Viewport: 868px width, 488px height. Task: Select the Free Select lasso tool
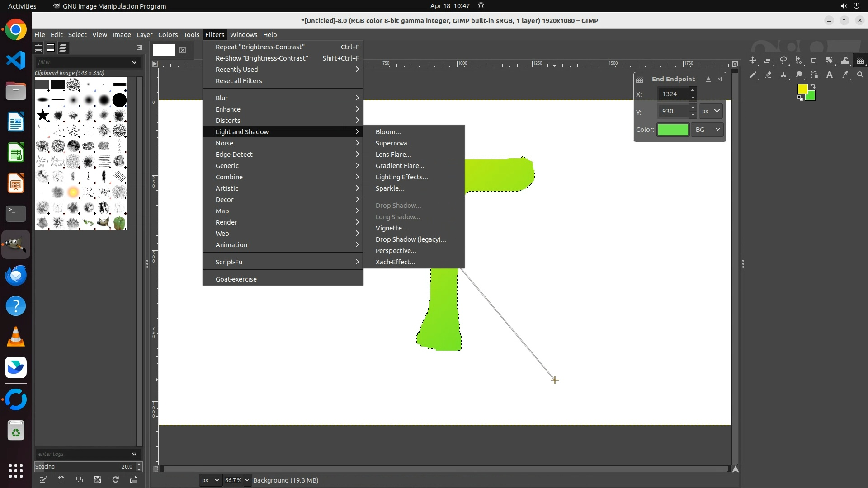point(783,61)
